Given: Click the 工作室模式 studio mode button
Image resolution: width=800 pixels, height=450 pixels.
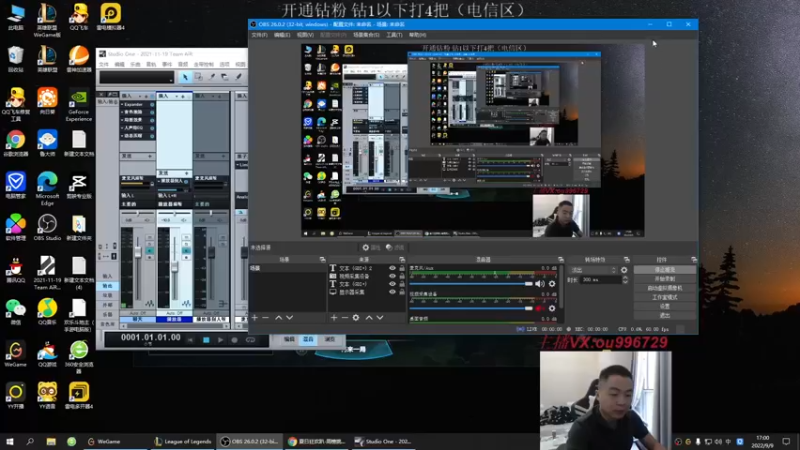Looking at the screenshot, I should point(664,297).
